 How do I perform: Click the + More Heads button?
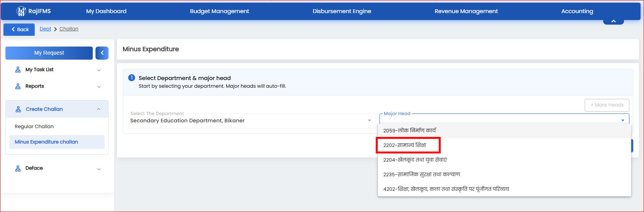(607, 105)
